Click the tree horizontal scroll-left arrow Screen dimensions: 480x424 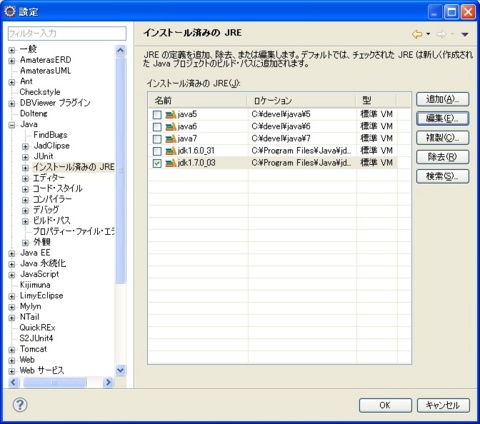click(13, 382)
